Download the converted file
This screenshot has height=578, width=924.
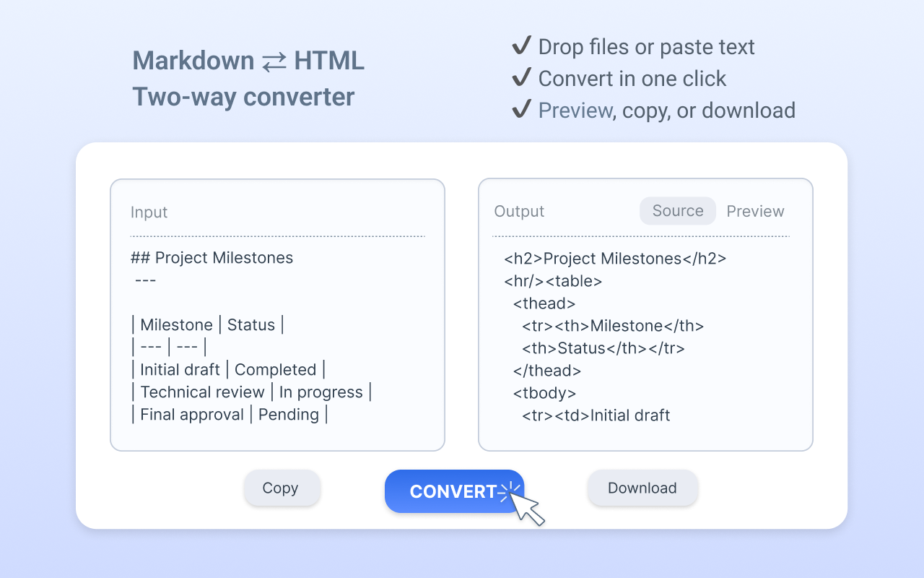click(642, 488)
